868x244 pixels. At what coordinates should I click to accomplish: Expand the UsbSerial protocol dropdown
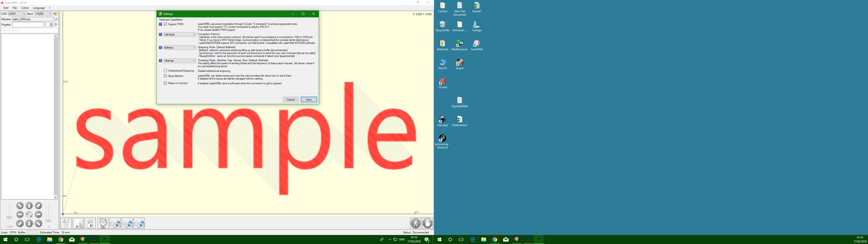[x=180, y=34]
